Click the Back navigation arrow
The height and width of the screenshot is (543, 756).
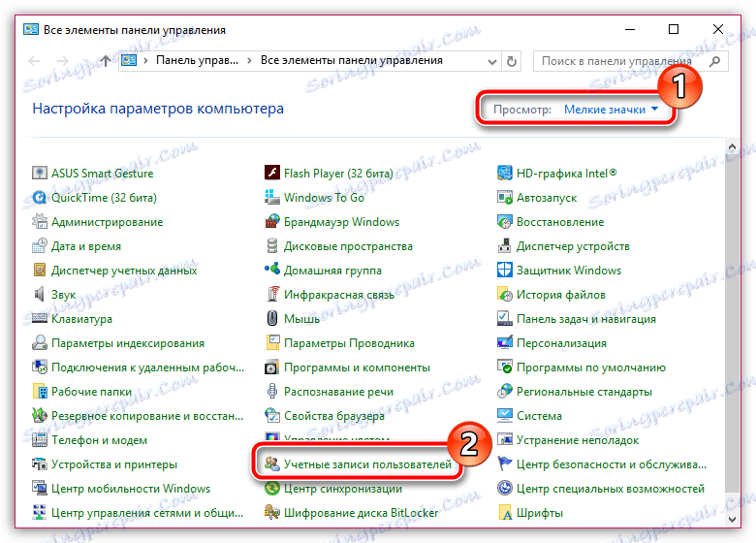(34, 61)
